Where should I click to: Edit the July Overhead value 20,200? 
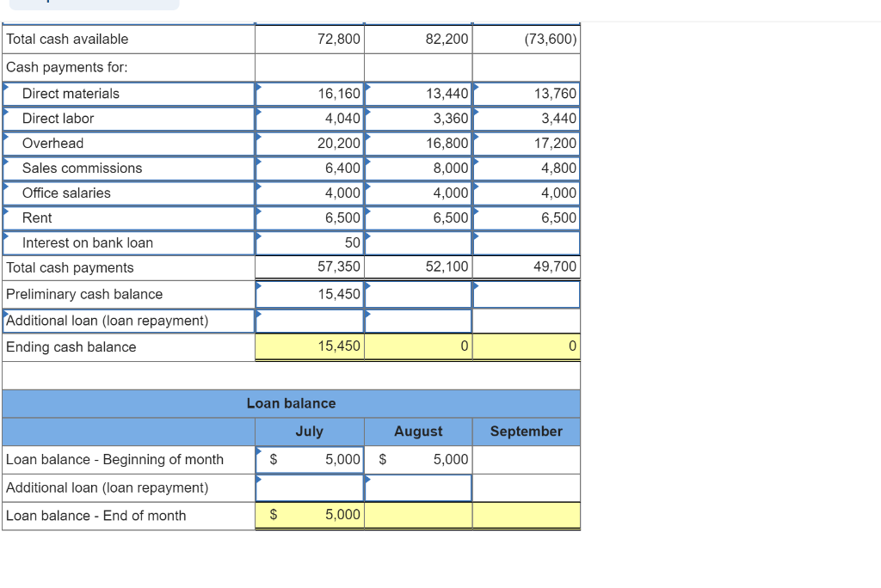click(x=310, y=144)
